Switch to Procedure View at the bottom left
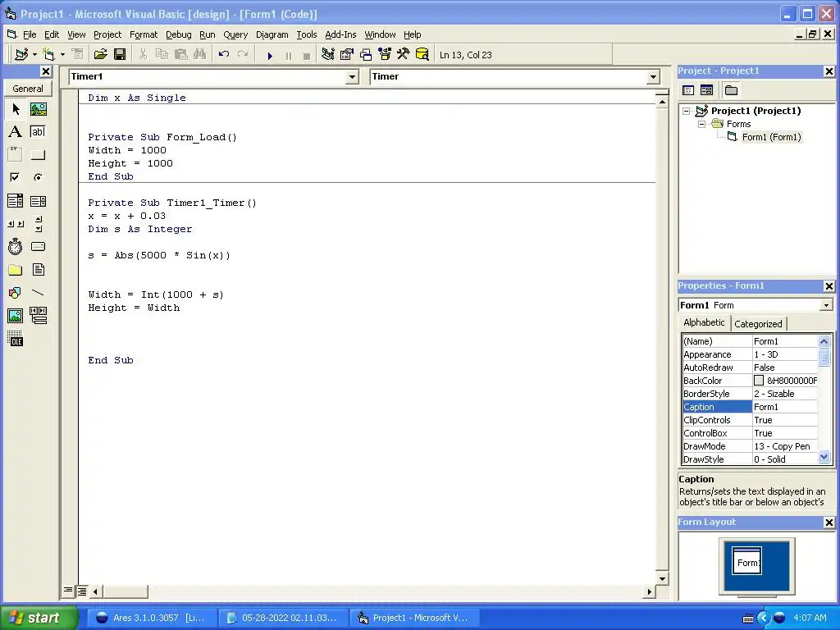The width and height of the screenshot is (840, 630). point(68,591)
